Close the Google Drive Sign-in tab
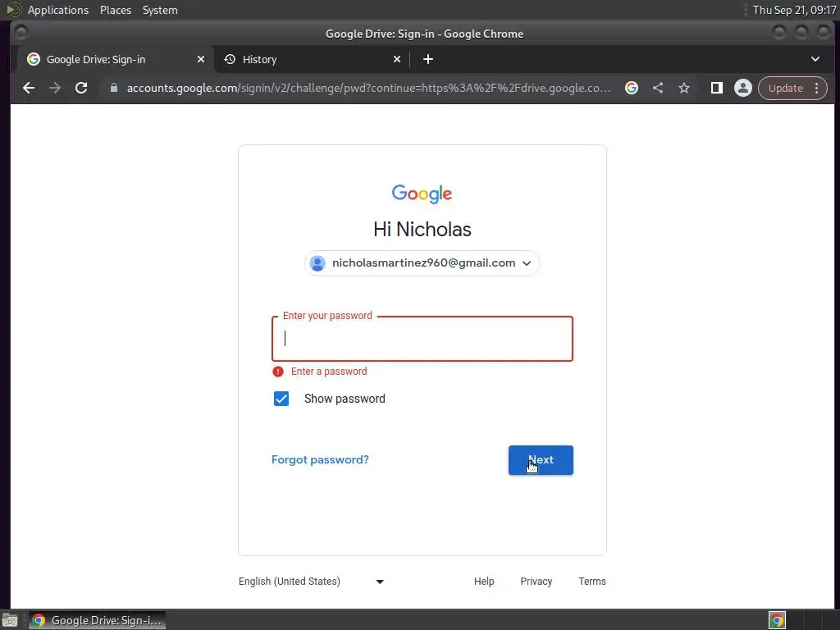The image size is (840, 630). [x=201, y=59]
